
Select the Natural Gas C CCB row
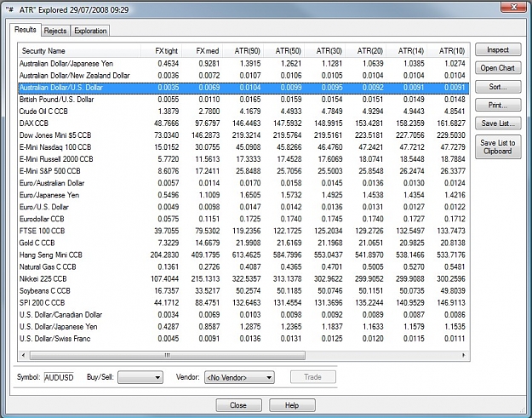[x=243, y=267]
